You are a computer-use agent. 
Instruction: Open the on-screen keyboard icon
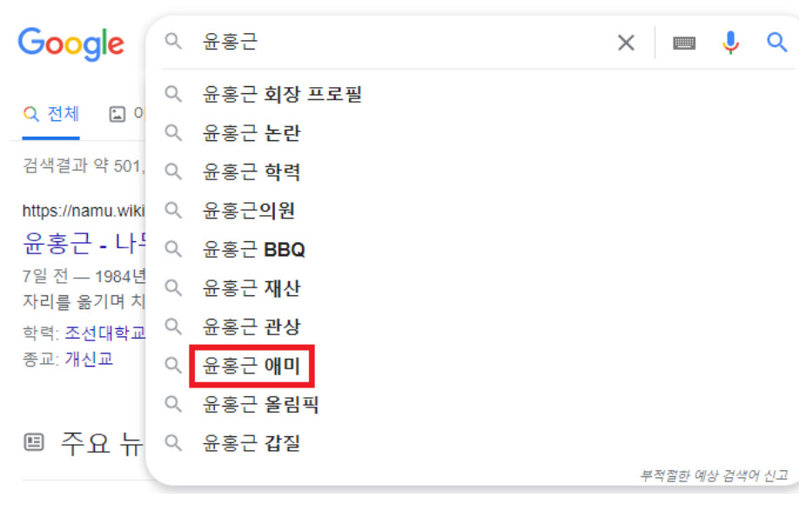(684, 43)
